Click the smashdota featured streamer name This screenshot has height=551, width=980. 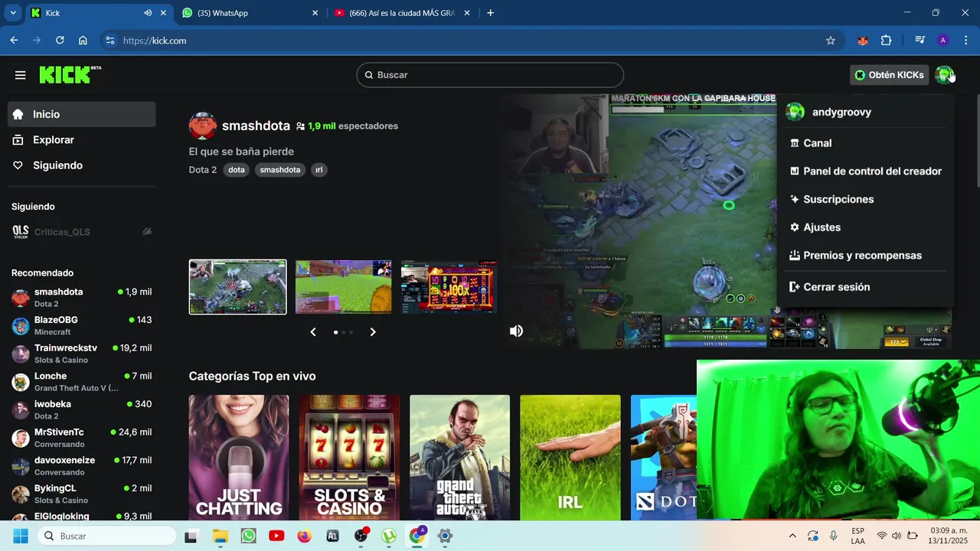tap(256, 126)
